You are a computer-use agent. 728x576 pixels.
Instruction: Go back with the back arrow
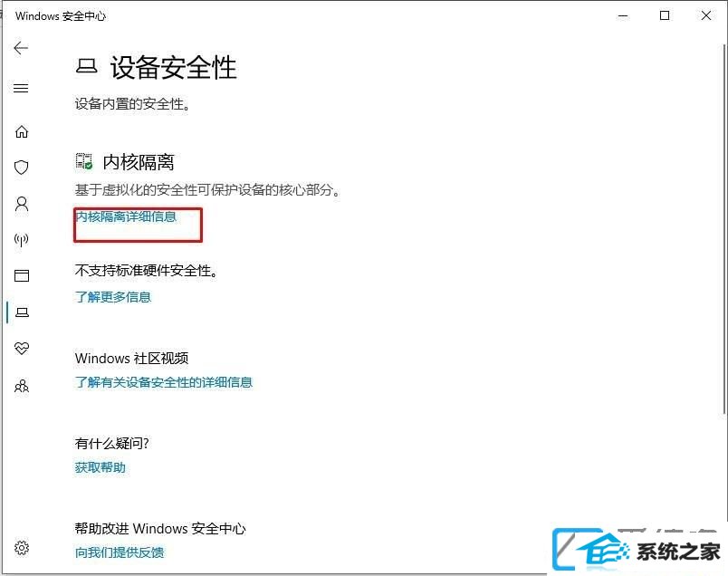point(21,48)
